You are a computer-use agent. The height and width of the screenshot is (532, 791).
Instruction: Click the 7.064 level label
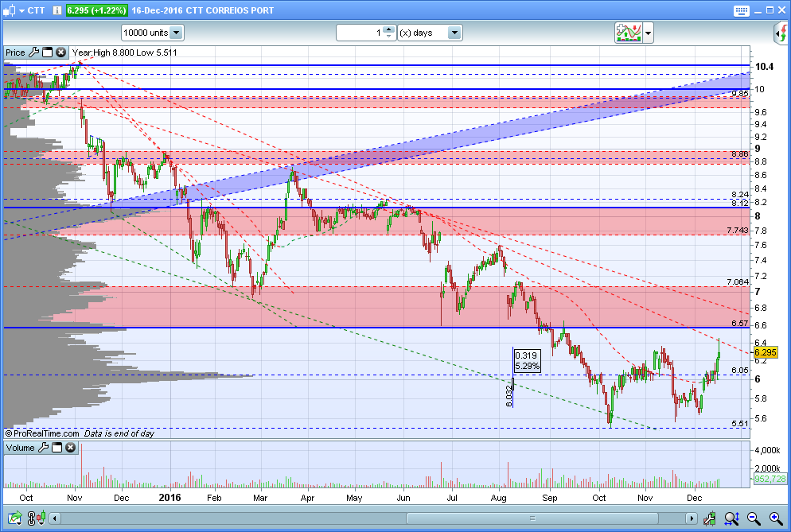(738, 282)
